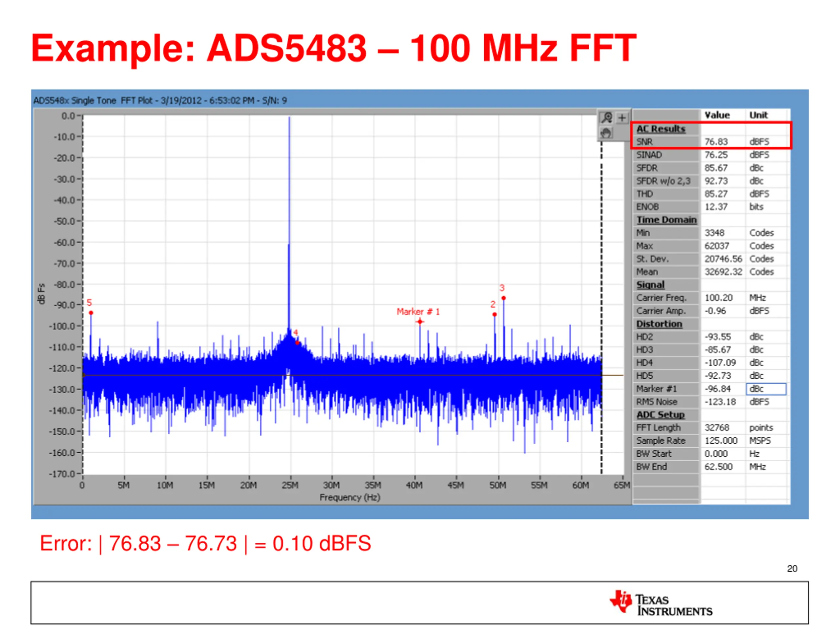Click the SFDR w/o 2,3 value 92.73
This screenshot has height=630, width=840.
coord(716,181)
